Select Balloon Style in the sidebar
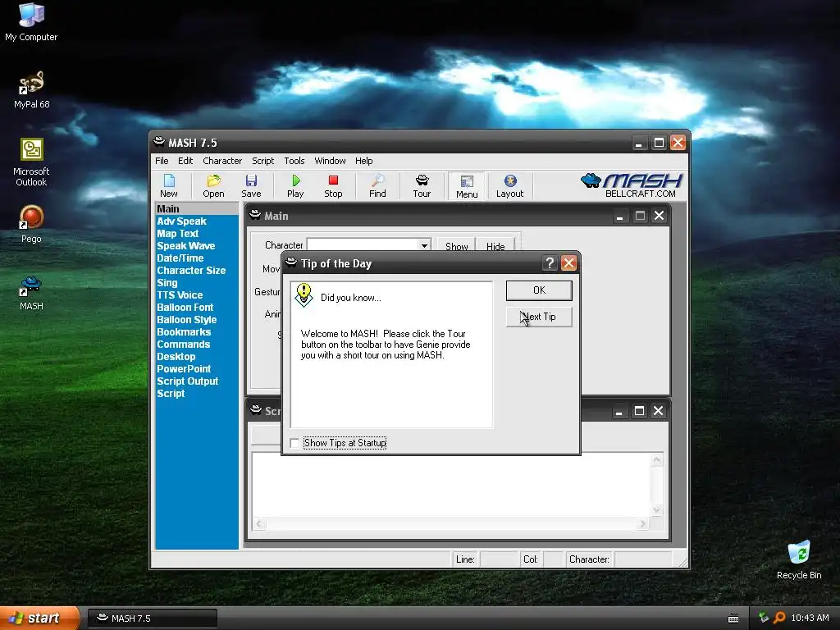 (187, 320)
